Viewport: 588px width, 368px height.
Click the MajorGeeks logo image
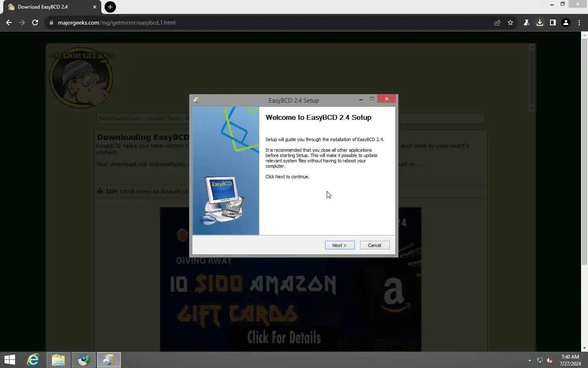[81, 78]
